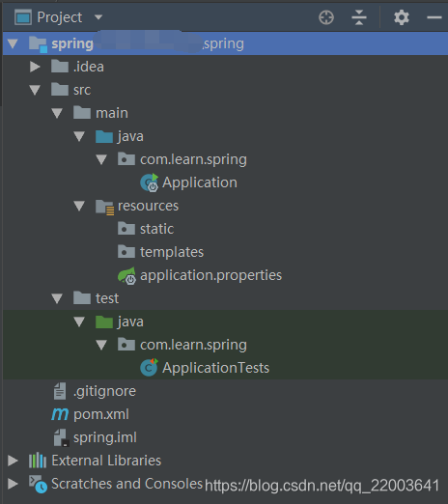
Task: Open the Project view dropdown arrow
Action: [98, 17]
